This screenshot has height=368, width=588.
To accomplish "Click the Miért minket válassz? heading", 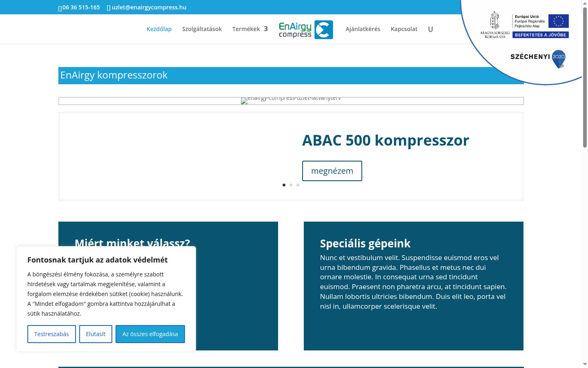I will [132, 242].
